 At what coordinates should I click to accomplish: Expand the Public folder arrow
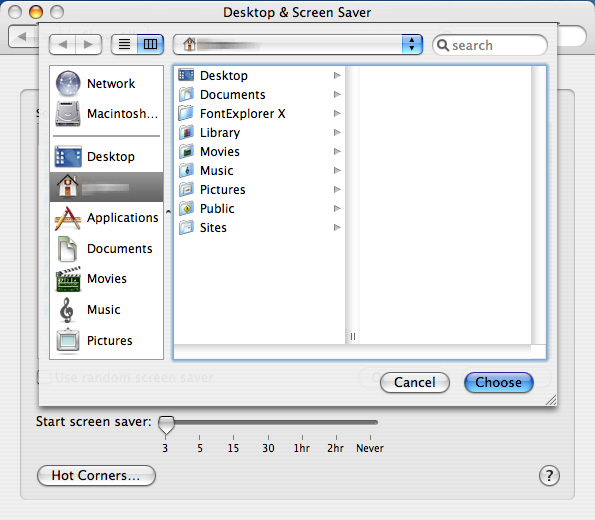coord(337,208)
